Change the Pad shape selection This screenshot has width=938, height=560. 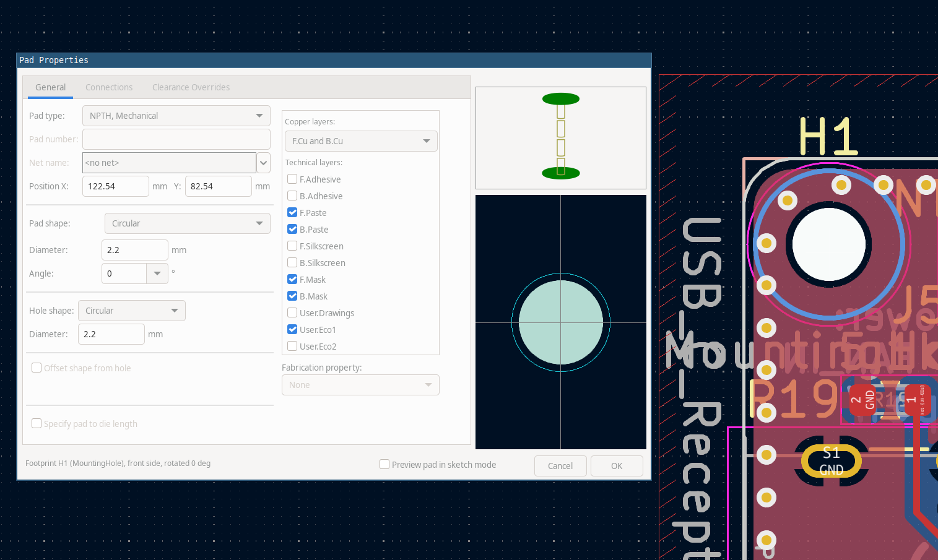(187, 223)
